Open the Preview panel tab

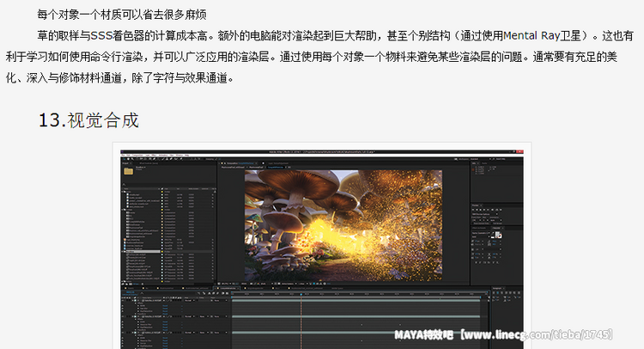[x=476, y=205]
